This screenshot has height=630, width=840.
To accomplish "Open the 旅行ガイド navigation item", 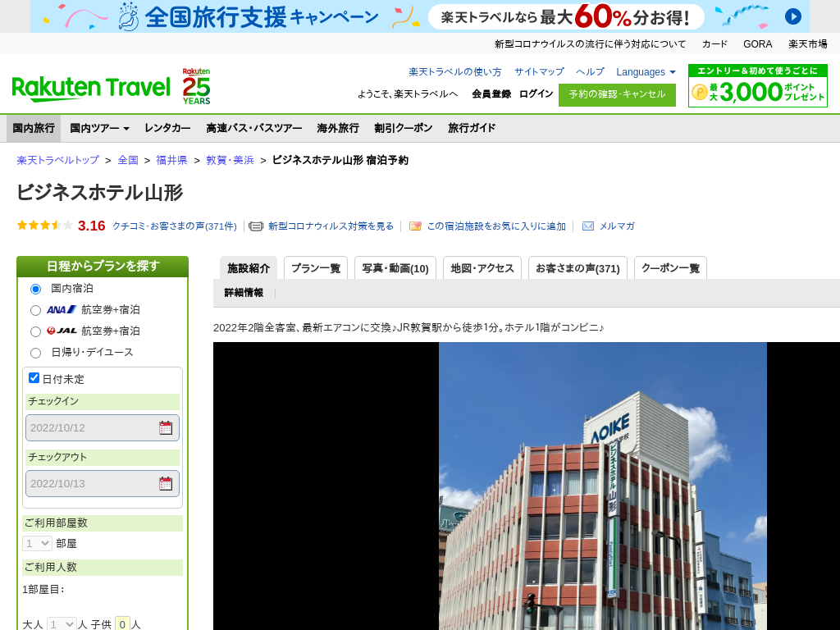I will coord(472,128).
